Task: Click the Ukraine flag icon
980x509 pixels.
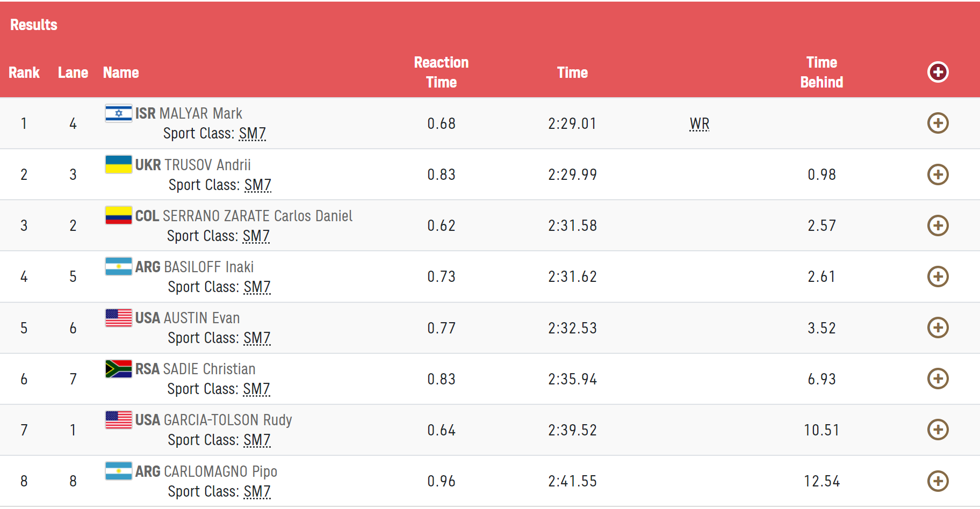Action: point(119,164)
